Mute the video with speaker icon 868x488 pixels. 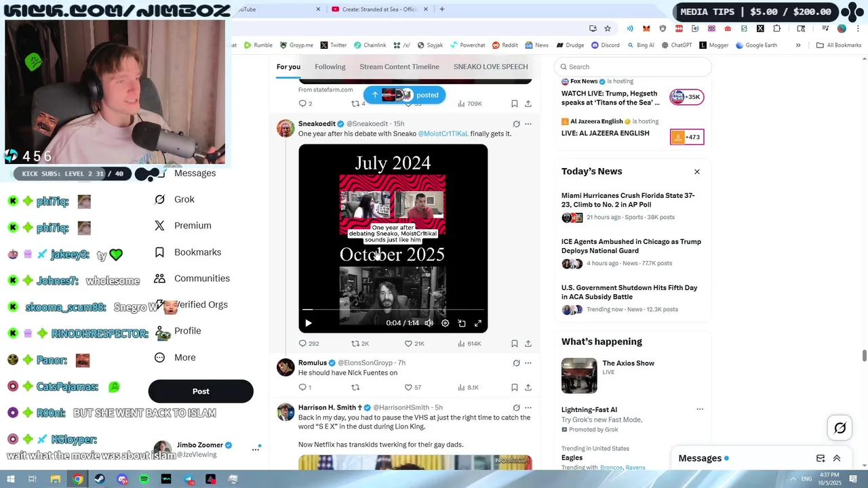[x=429, y=323]
